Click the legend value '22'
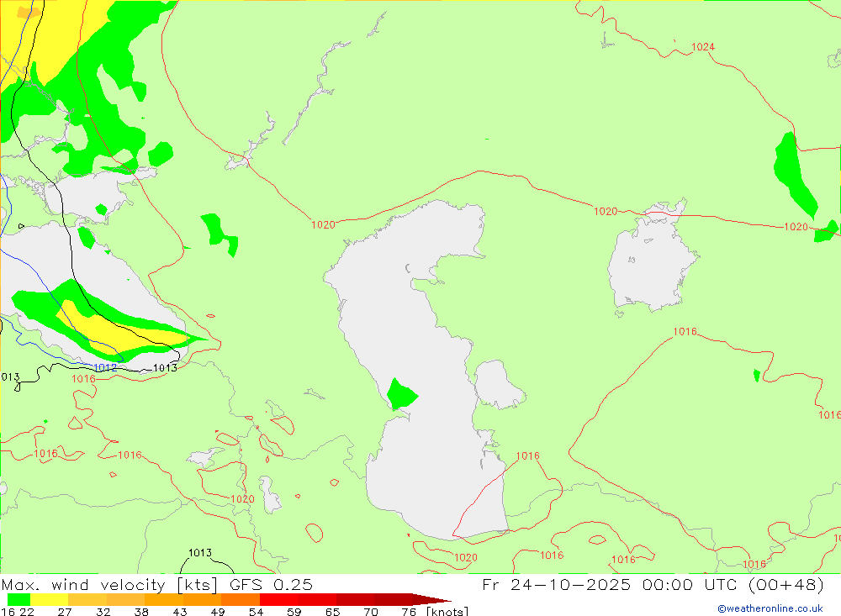This screenshot has width=841, height=616. coord(27,612)
